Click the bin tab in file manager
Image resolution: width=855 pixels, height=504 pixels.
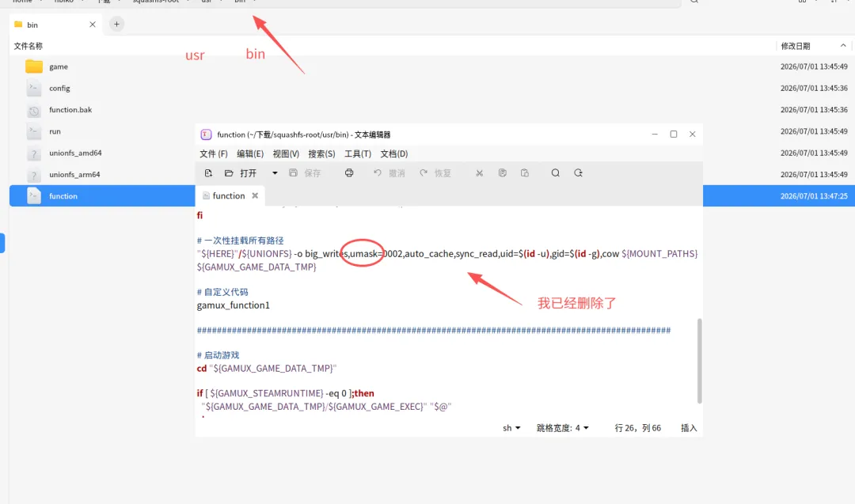click(x=55, y=25)
